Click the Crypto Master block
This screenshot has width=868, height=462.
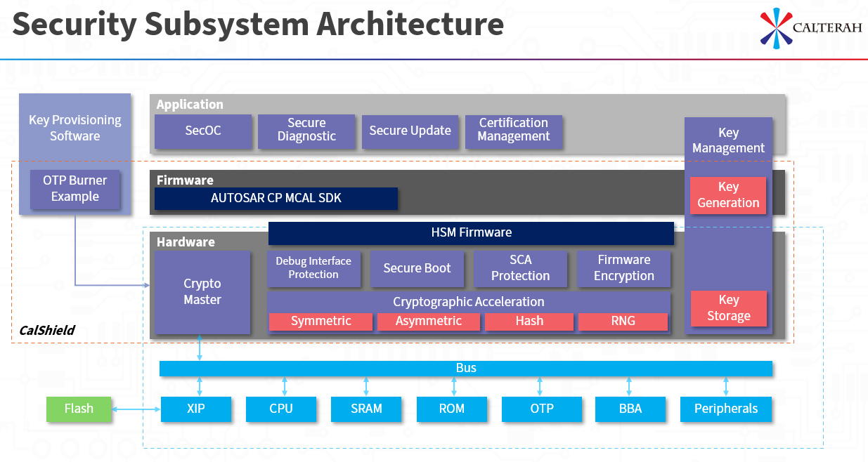coord(202,292)
